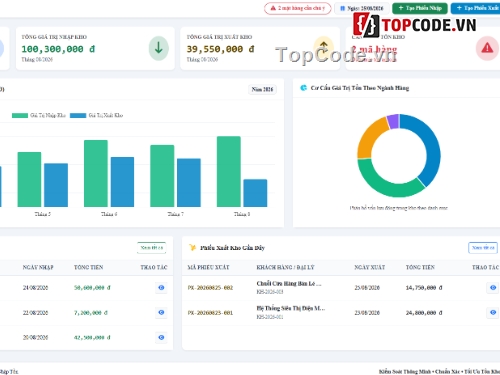500x375 pixels.
Task: Click the blue bar for Tháng 7
Action: pos(189,183)
